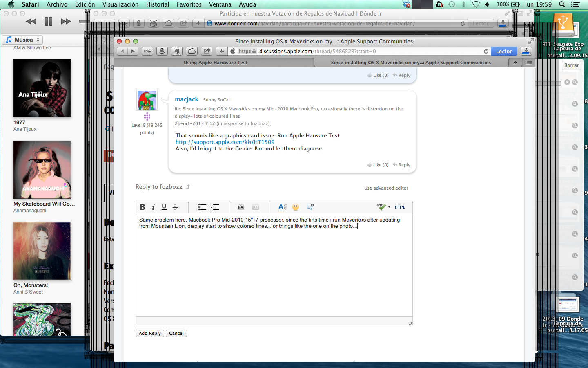Screen dimensions: 588x368
Task: Open the Ventana menu
Action: (x=220, y=4)
